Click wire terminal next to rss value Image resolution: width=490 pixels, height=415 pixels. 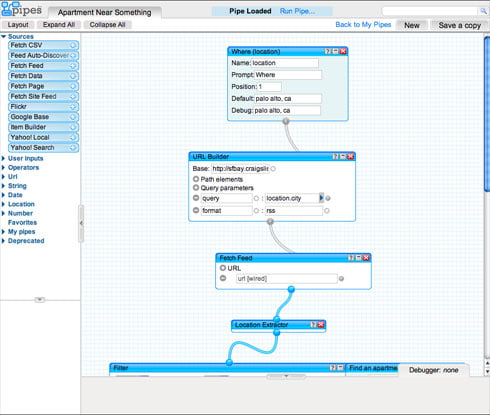point(327,211)
